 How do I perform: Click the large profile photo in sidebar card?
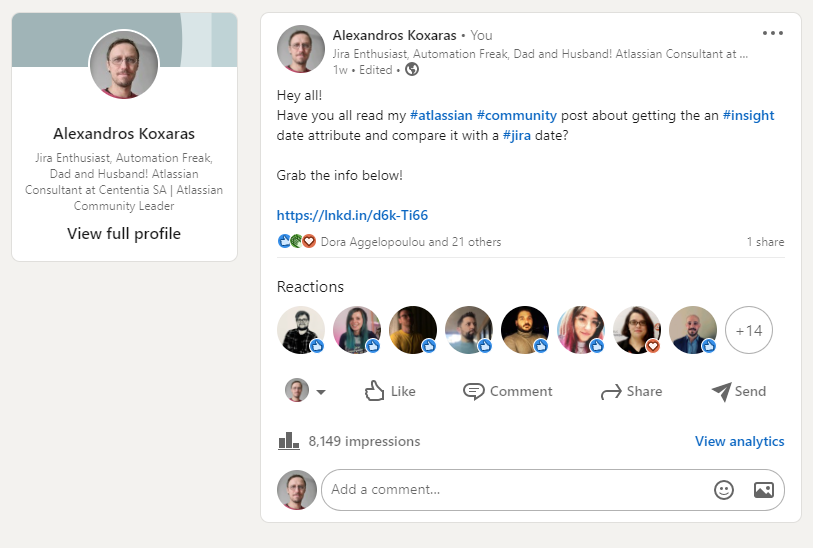click(124, 64)
